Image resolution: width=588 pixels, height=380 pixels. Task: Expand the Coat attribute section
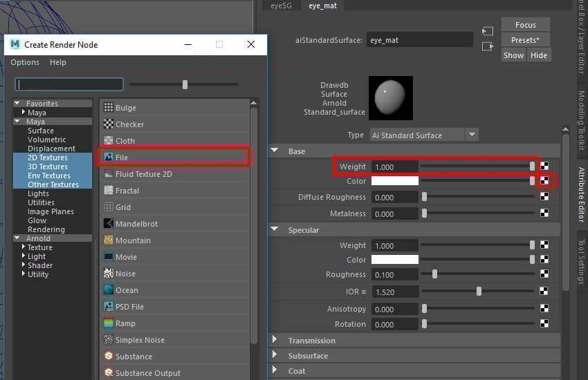pos(275,370)
